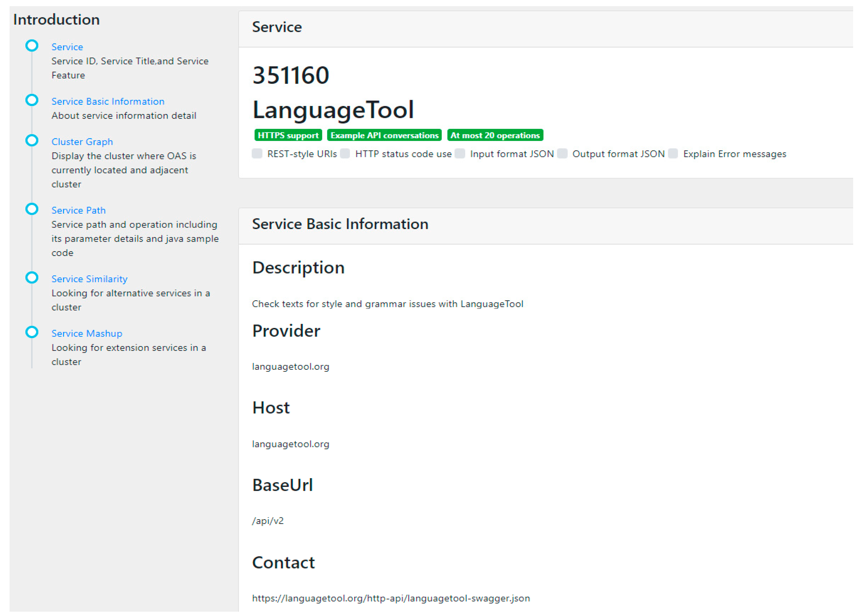Click the circle marker beside Cluster Graph

(x=32, y=141)
